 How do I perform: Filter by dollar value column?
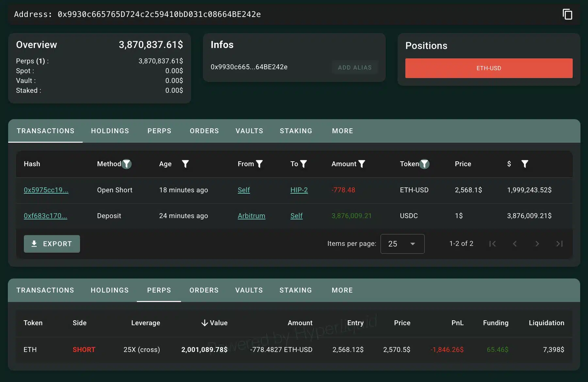click(x=525, y=164)
